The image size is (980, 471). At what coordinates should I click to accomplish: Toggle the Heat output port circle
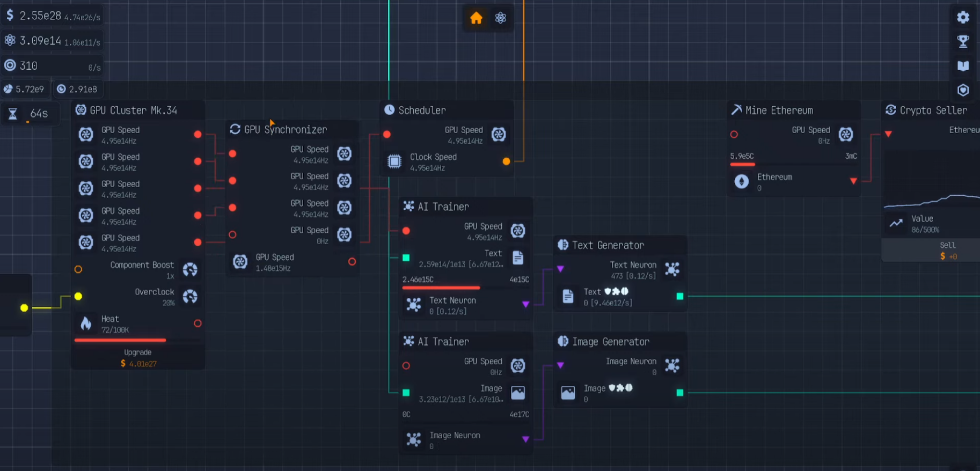[x=198, y=323]
